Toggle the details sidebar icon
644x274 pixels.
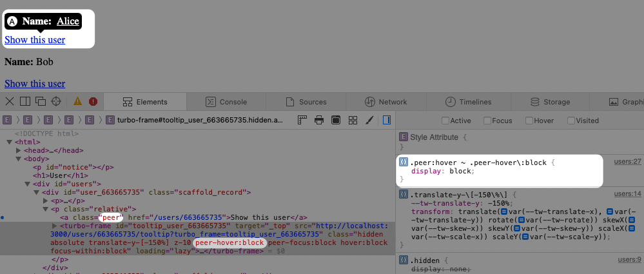point(387,120)
